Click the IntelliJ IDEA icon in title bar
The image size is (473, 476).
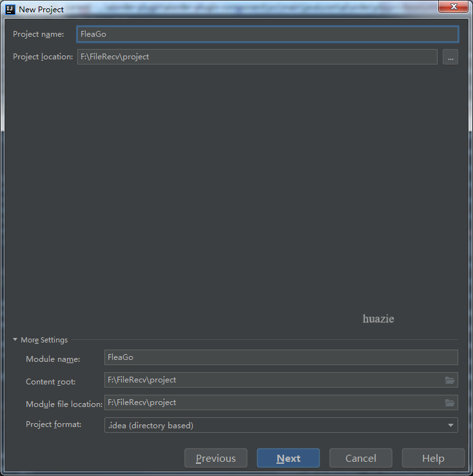[x=10, y=10]
